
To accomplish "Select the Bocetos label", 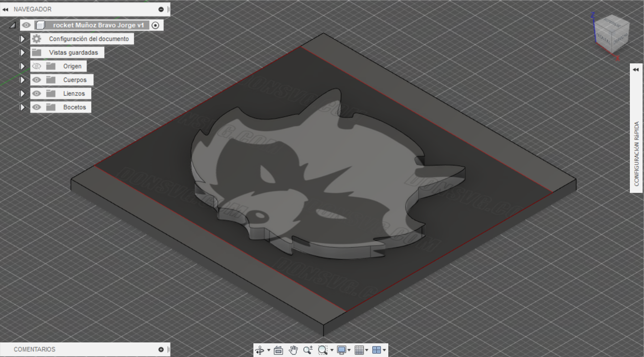I will pyautogui.click(x=74, y=107).
